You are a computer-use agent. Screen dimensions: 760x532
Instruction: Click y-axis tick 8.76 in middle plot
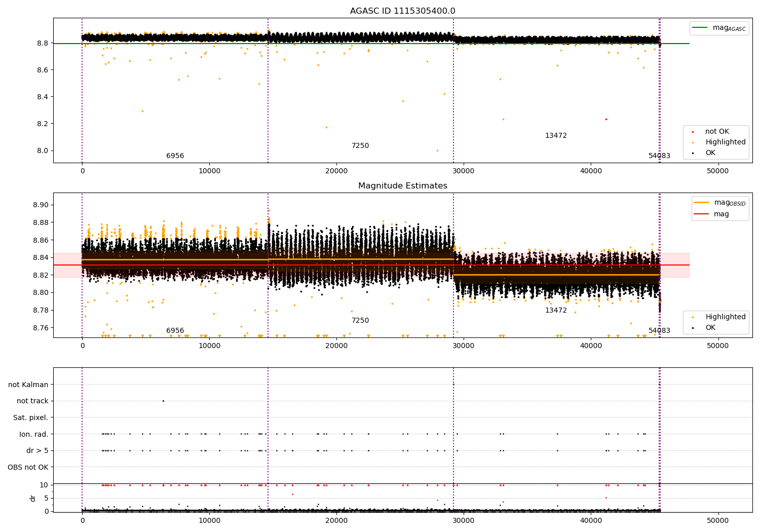click(x=41, y=328)
